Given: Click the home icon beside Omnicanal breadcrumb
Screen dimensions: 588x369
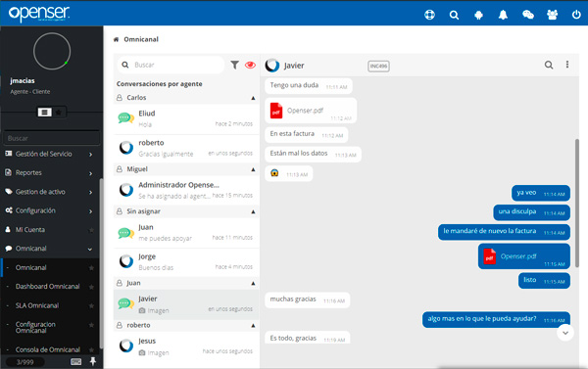Looking at the screenshot, I should click(116, 39).
